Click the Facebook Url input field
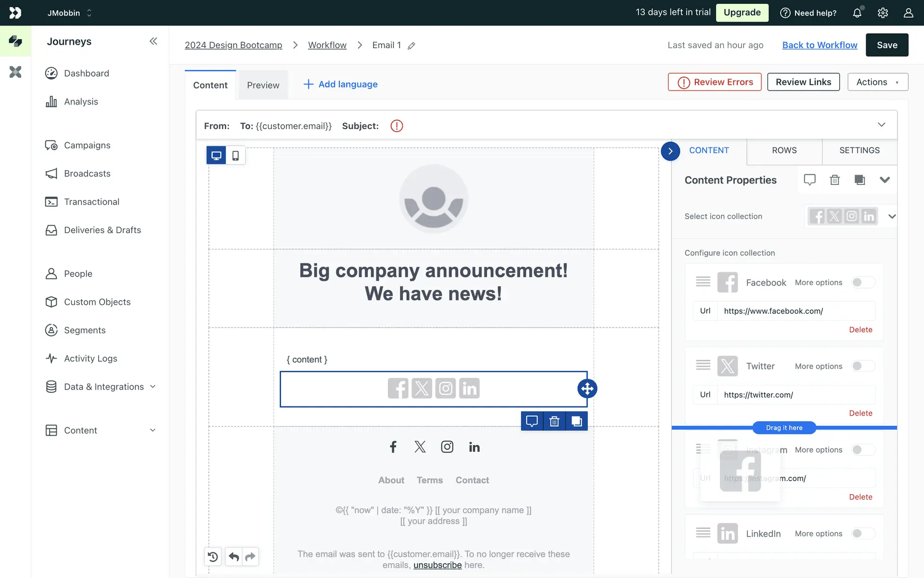 click(x=796, y=311)
